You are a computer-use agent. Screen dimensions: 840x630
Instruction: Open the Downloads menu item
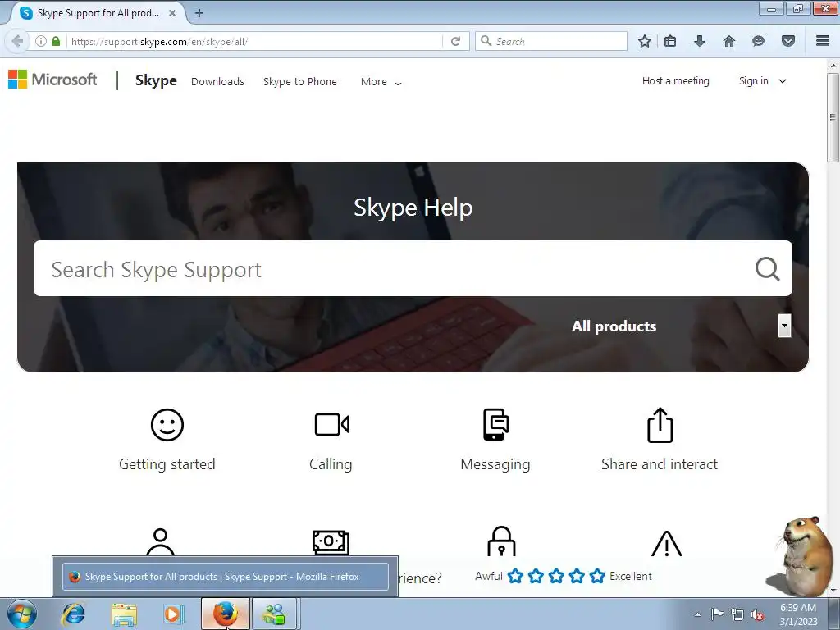click(217, 81)
